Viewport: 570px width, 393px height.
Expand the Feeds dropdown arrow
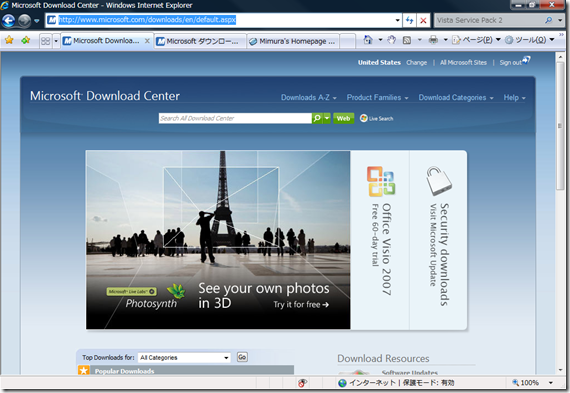coord(420,40)
